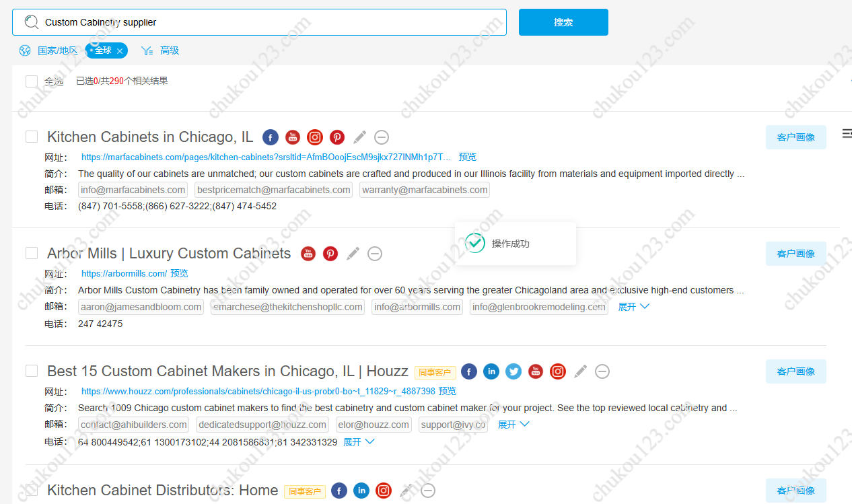852x504 pixels.
Task: Edit the Houzz result with the pencil icon
Action: (580, 371)
